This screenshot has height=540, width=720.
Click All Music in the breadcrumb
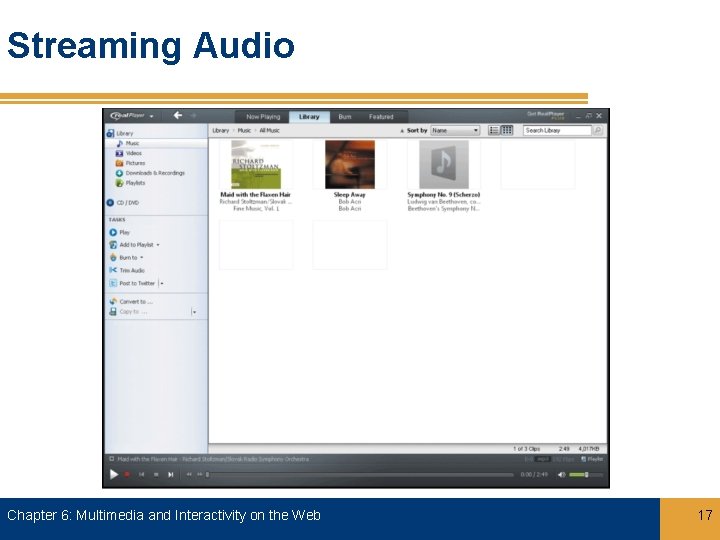[270, 130]
